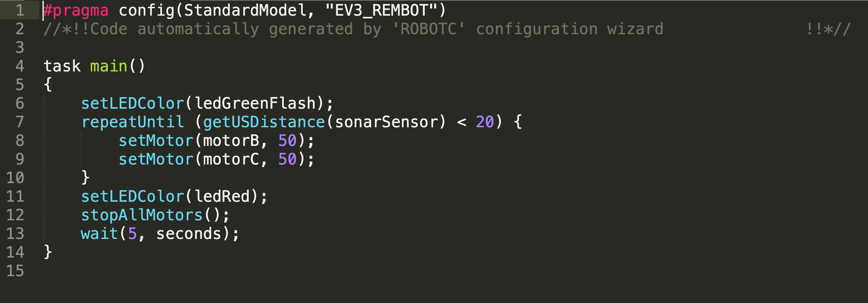Click the ledGreenFlash argument
The image size is (868, 303).
pos(255,103)
